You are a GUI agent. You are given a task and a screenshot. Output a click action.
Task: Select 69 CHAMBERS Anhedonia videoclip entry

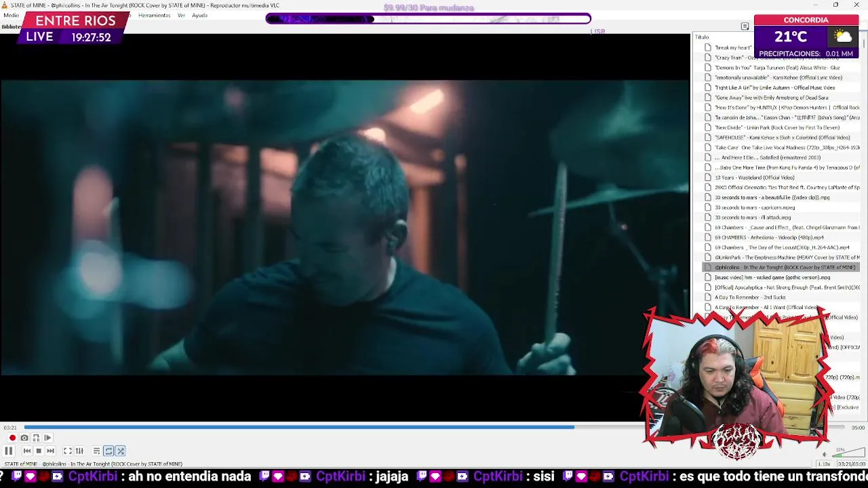point(781,237)
